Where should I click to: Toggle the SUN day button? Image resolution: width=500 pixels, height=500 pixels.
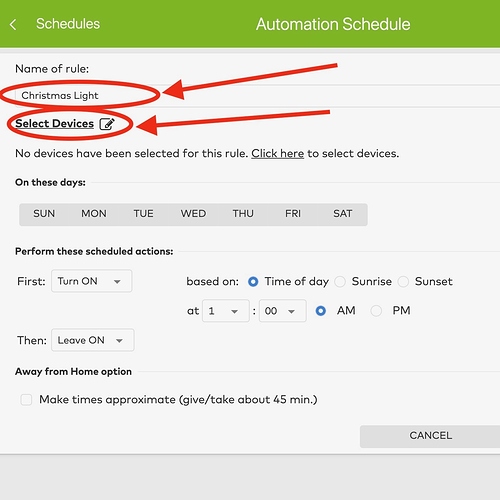(x=44, y=214)
